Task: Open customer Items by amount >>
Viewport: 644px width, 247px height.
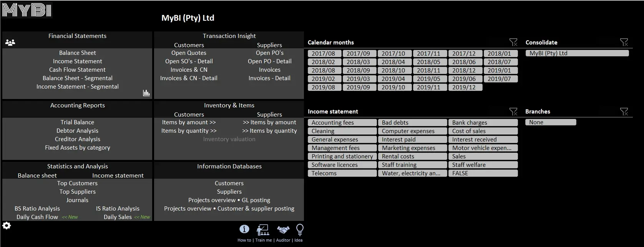Action: point(189,122)
